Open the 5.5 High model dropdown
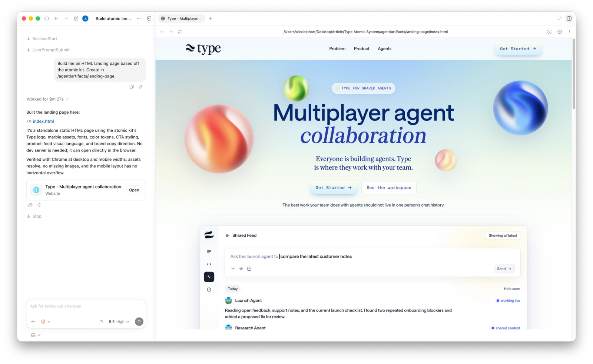The height and width of the screenshot is (364, 593). coord(119,322)
